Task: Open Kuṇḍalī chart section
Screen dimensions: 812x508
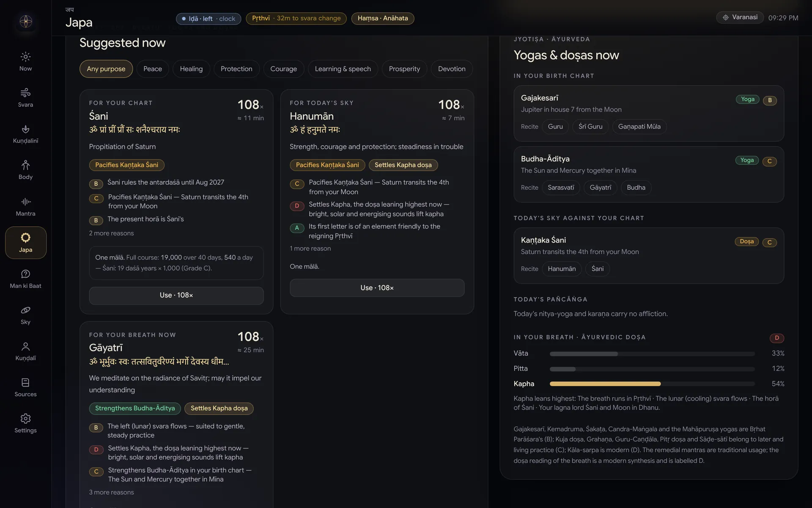Action: 25,351
